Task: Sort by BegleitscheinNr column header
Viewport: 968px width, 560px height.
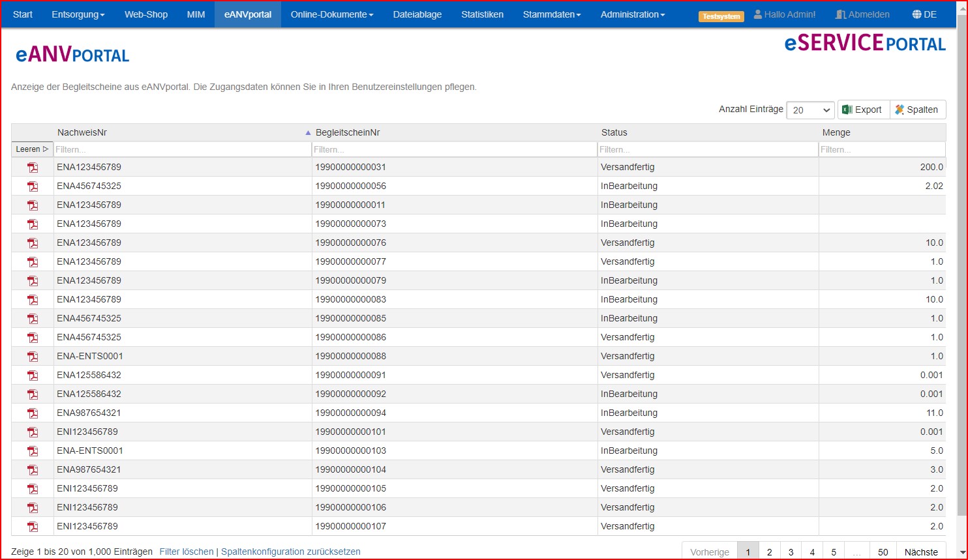Action: coord(454,132)
